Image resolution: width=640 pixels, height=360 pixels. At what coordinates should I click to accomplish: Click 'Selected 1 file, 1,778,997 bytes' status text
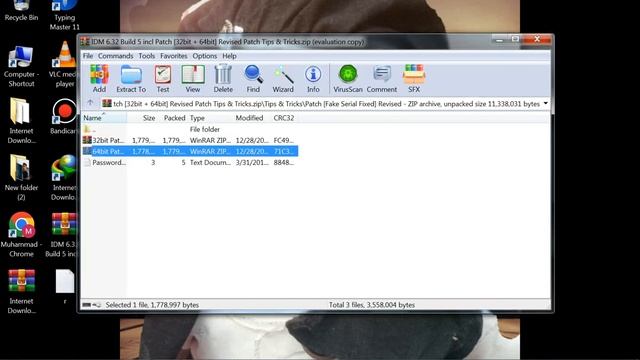152,305
